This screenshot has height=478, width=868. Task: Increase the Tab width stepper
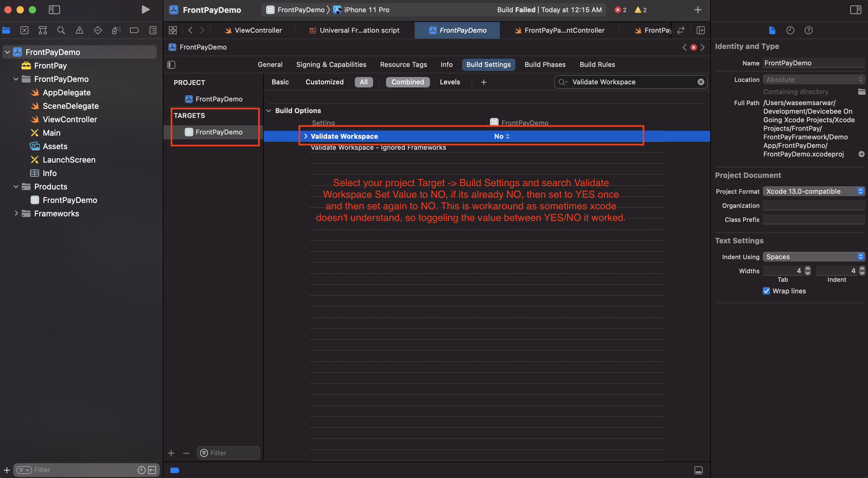coord(807,268)
